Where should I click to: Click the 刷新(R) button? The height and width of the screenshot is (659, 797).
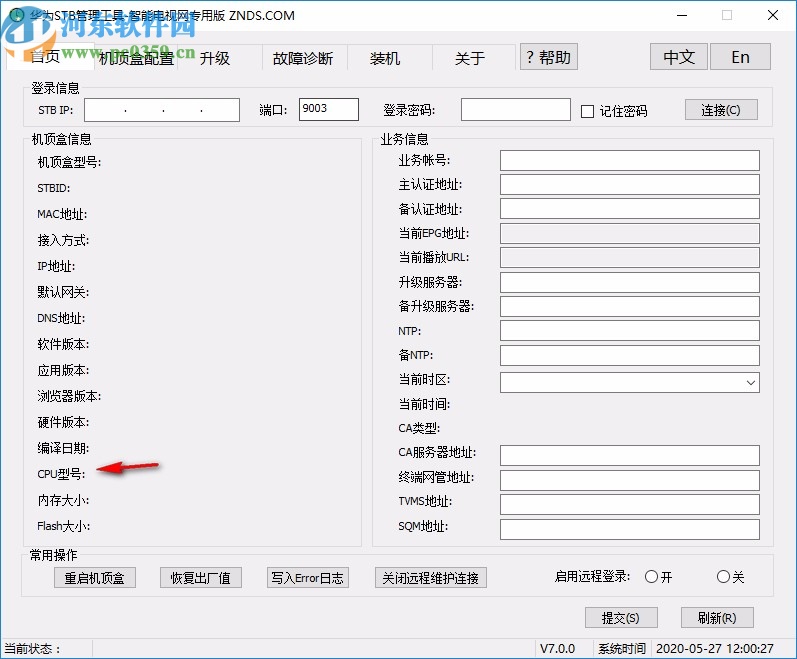(x=717, y=618)
